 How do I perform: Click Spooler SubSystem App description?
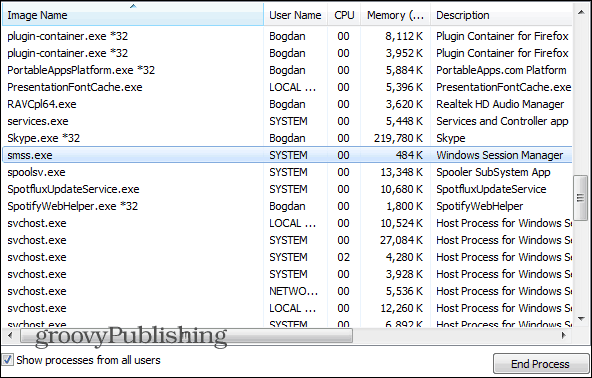coord(493,172)
